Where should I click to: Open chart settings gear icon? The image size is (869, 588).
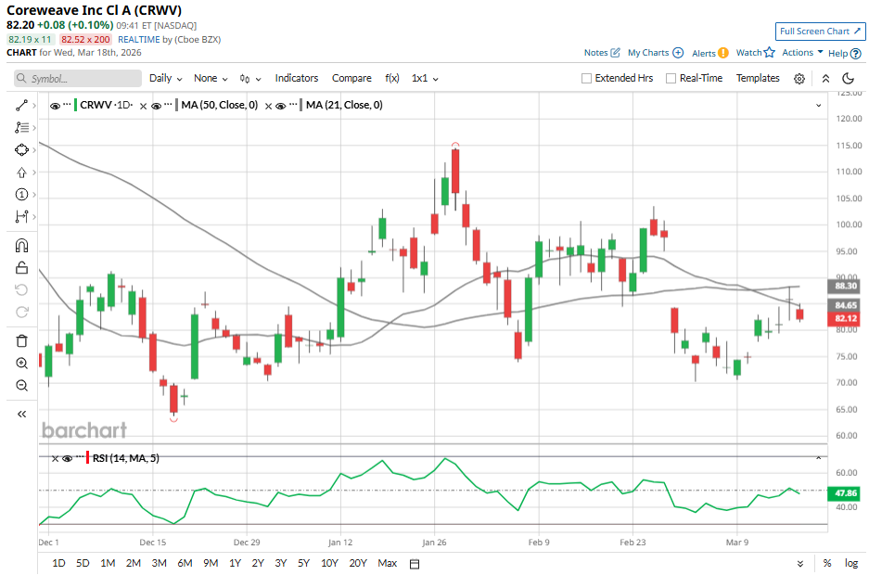click(x=799, y=79)
